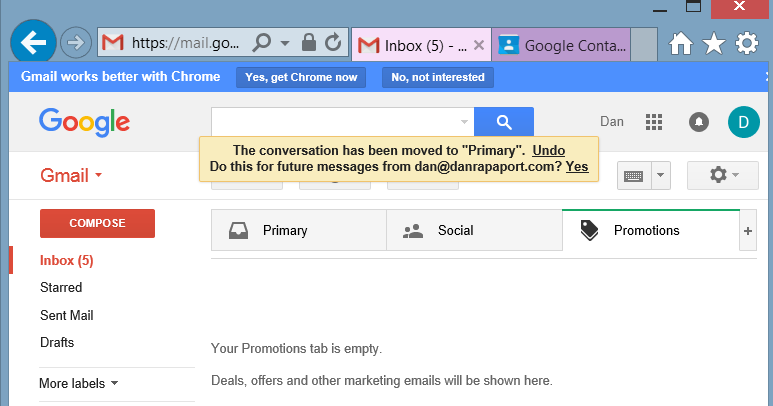Switch to the Primary inbox tab
The height and width of the screenshot is (406, 773).
coord(299,230)
